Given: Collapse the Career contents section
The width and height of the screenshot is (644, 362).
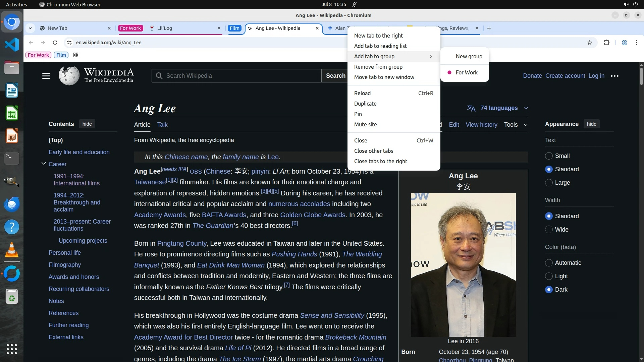Looking at the screenshot, I should [x=44, y=164].
